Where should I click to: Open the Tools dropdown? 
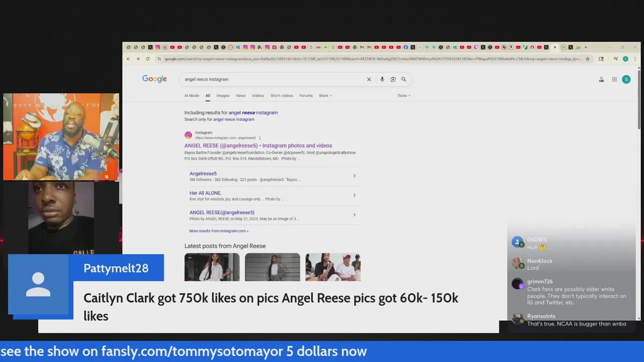pos(404,96)
